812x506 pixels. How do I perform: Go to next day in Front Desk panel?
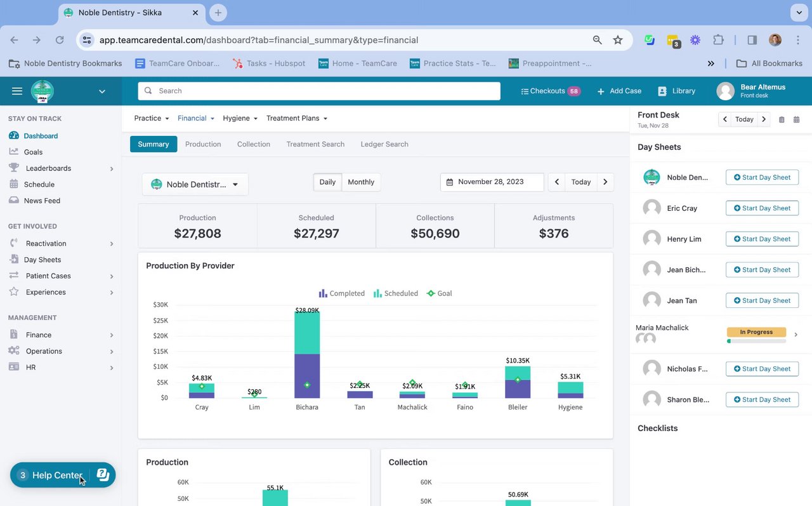[764, 119]
